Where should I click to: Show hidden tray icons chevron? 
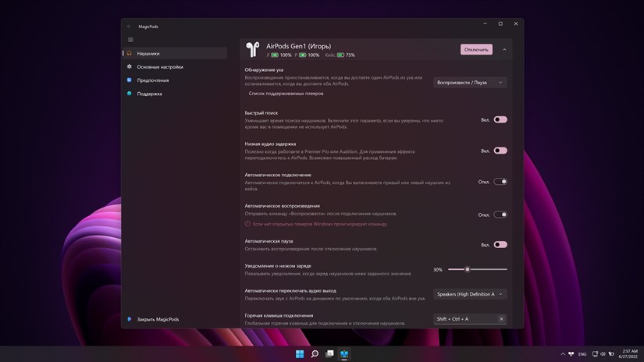click(x=563, y=353)
